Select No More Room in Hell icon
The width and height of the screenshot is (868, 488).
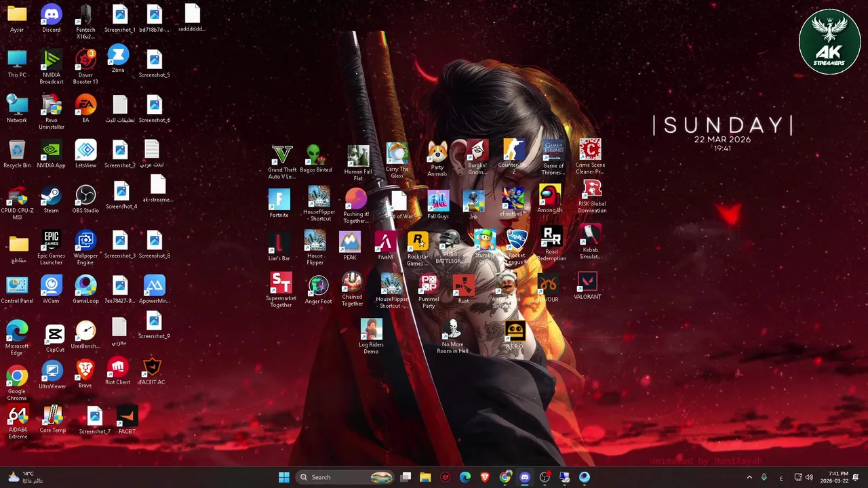(452, 337)
